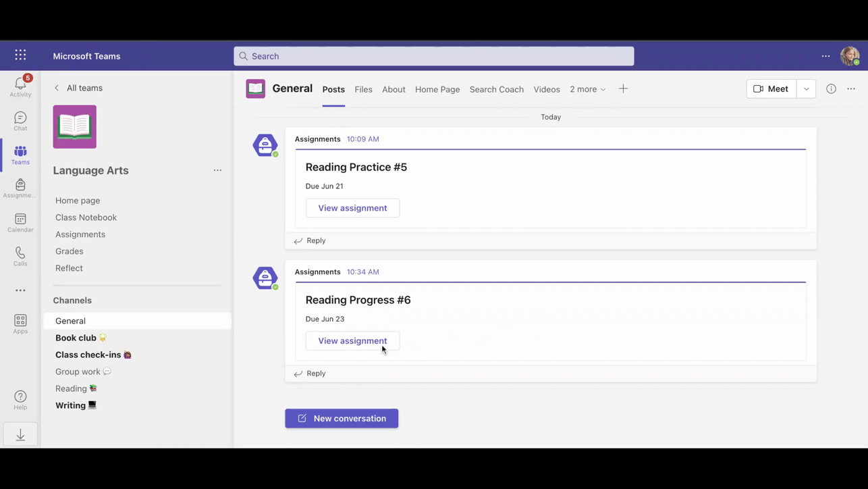
Task: Open Language Arts team options menu
Action: (217, 170)
